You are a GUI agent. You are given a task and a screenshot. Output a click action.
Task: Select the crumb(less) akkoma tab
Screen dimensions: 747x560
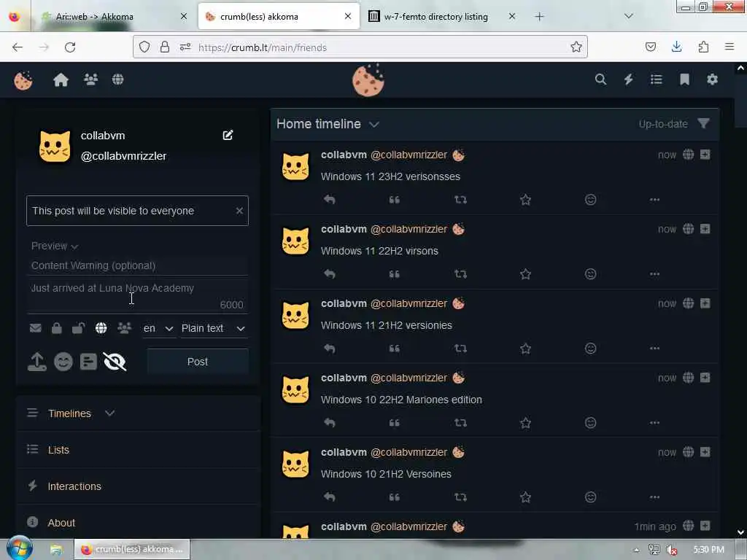pos(279,17)
